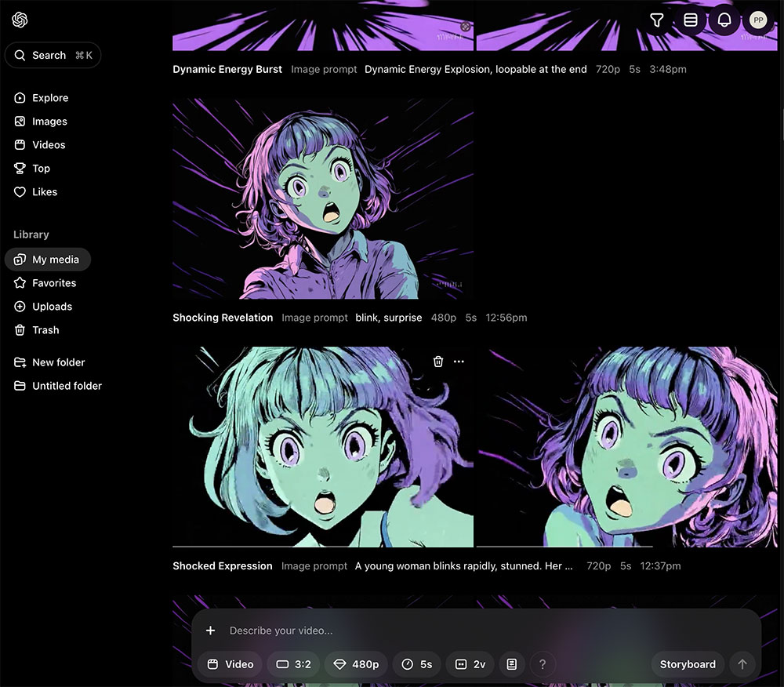Viewport: 784px width, 687px height.
Task: Open the 480p resolution dropdown
Action: (x=356, y=664)
